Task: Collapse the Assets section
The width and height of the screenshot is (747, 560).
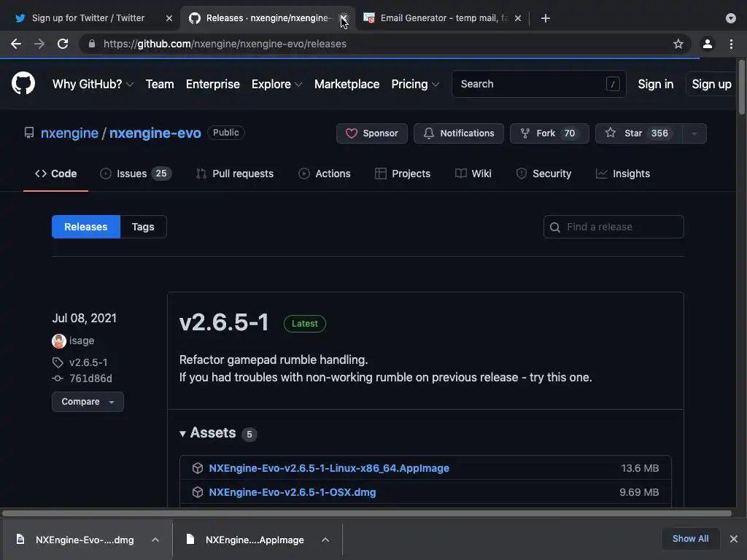Action: click(182, 433)
